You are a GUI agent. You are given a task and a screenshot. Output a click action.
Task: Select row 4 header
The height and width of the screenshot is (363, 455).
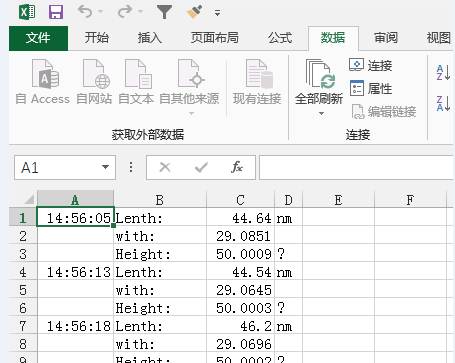23,272
